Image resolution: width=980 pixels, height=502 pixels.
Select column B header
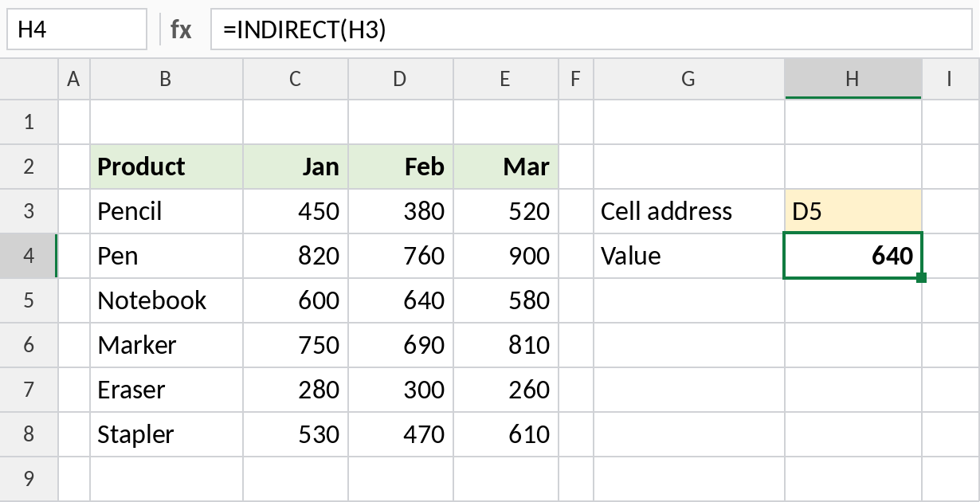pyautogui.click(x=167, y=78)
